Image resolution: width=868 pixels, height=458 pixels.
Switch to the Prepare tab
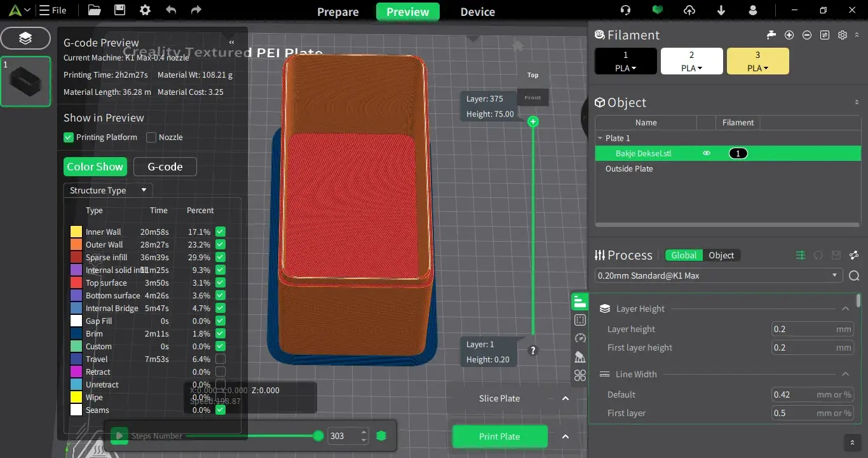point(337,11)
